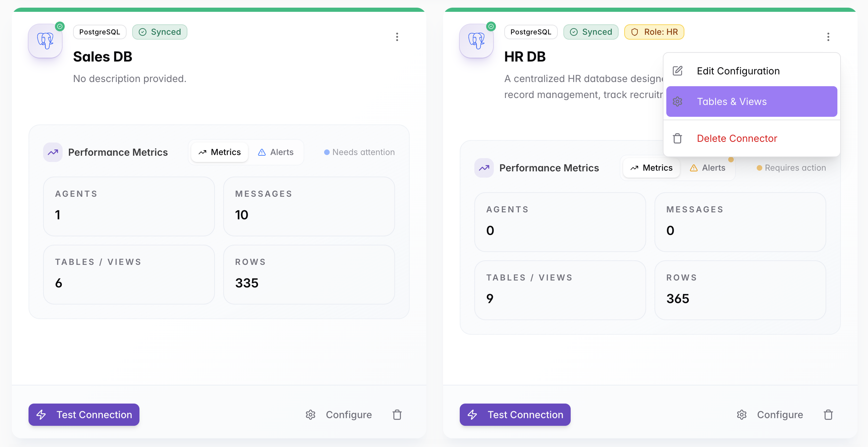Test Connection for HR DB
Viewport: 868px width, 447px height.
pos(515,415)
